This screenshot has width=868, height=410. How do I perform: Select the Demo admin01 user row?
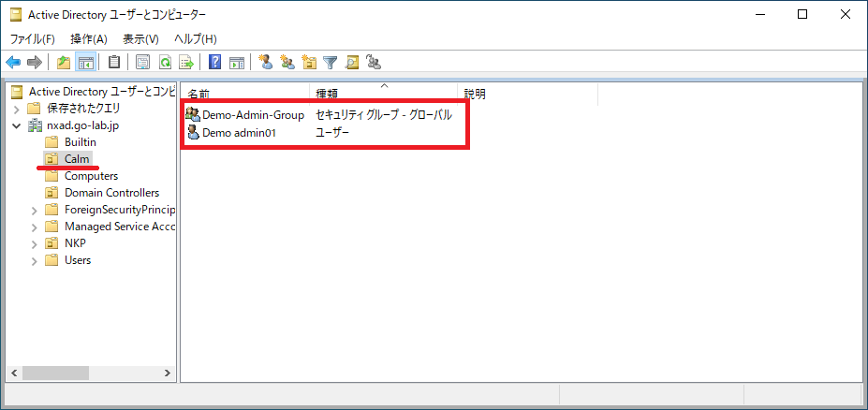click(x=239, y=132)
